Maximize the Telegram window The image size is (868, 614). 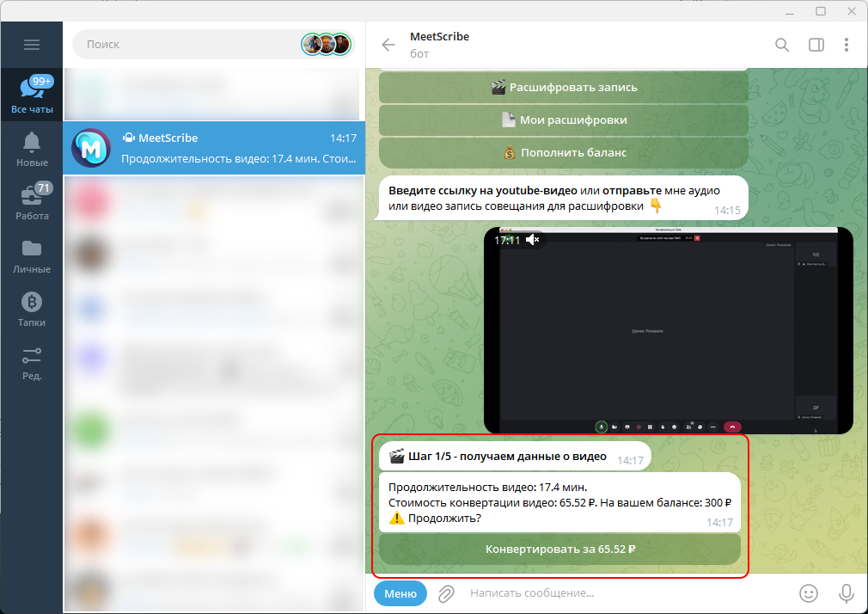pyautogui.click(x=821, y=11)
